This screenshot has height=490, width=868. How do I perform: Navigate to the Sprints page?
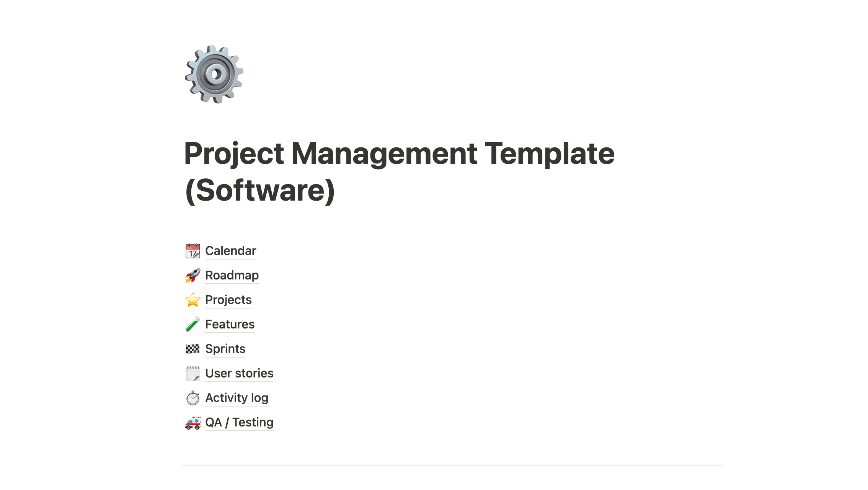tap(225, 349)
